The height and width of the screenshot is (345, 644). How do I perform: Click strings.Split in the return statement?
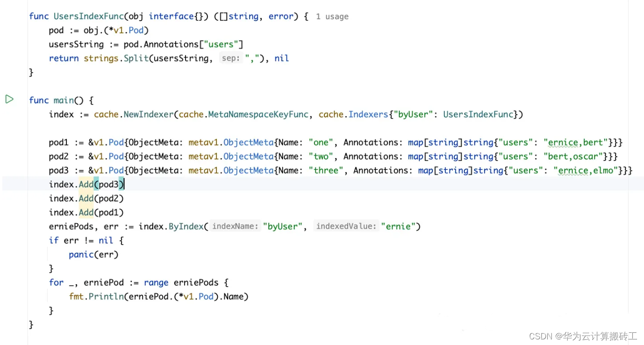coord(115,58)
